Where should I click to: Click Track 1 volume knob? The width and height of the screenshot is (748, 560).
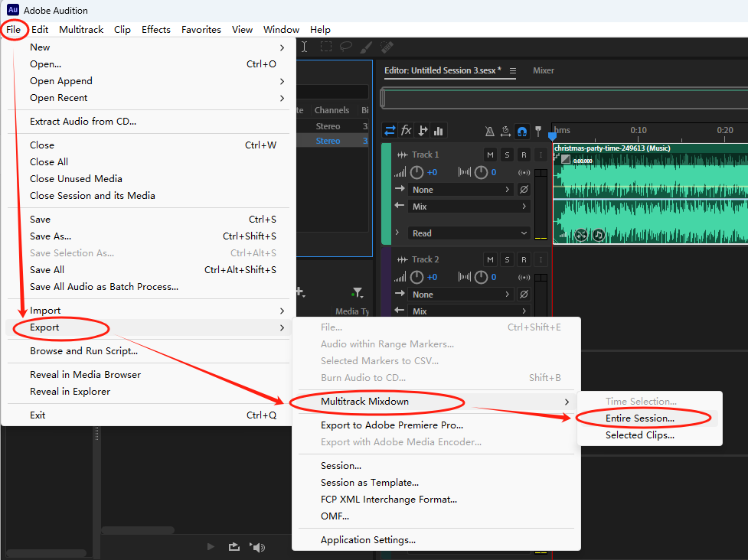[x=417, y=172]
